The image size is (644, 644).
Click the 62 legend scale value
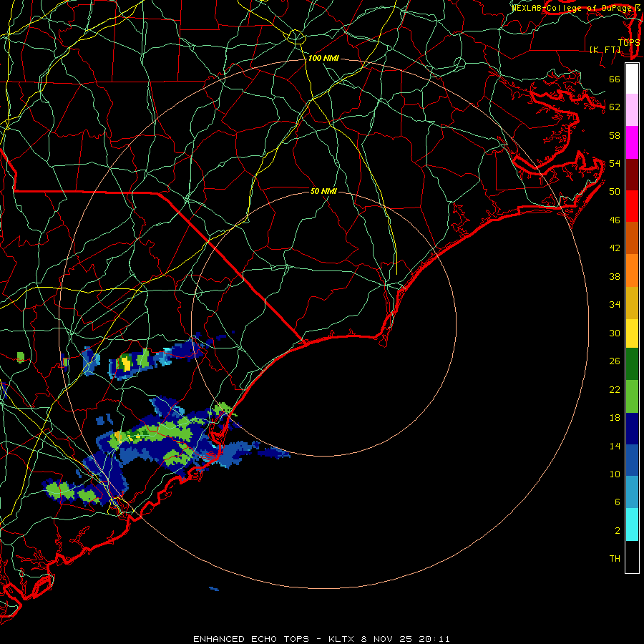click(615, 107)
